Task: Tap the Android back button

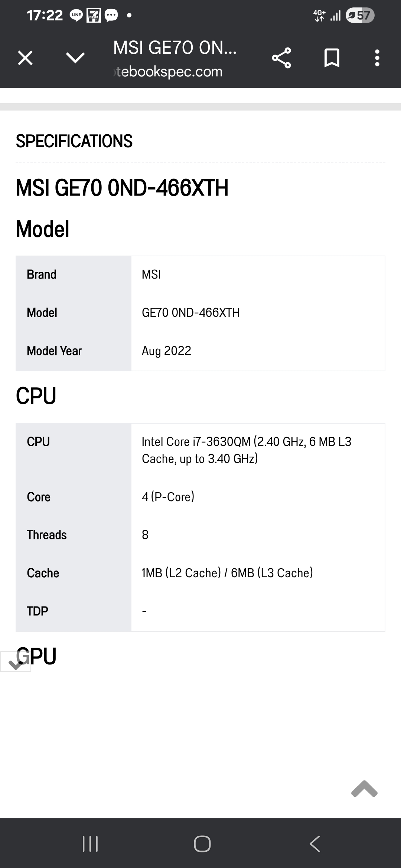Action: coord(315,844)
